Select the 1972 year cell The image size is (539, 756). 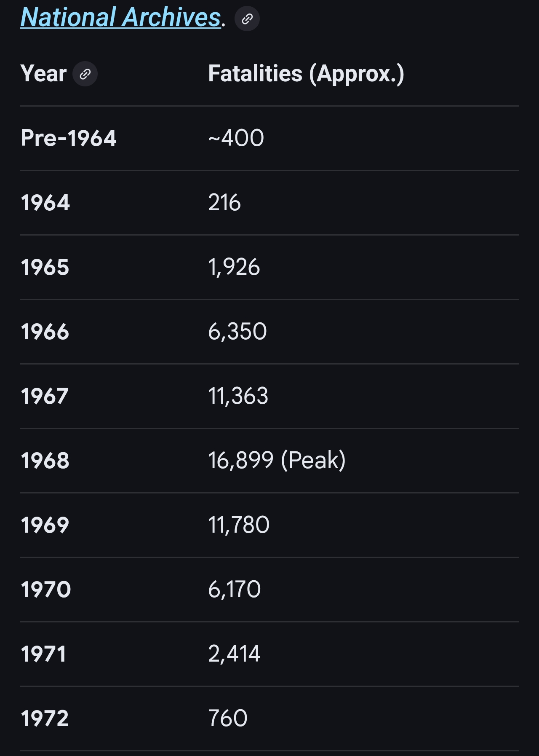(x=45, y=718)
